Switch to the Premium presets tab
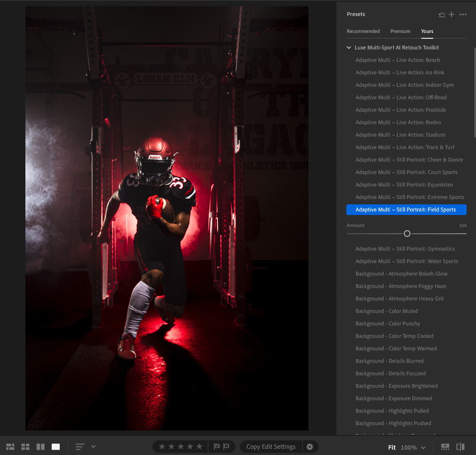Screen dimensions: 476x455 [400, 31]
